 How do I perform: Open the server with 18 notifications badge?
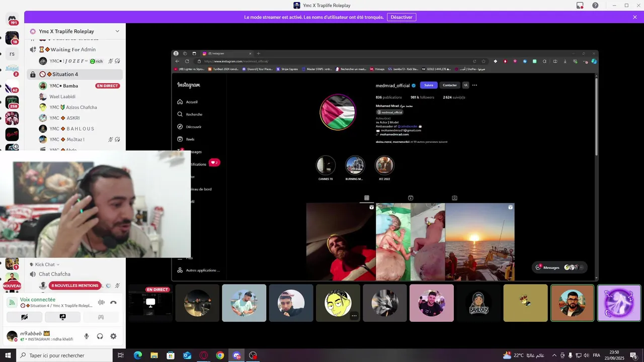click(12, 38)
